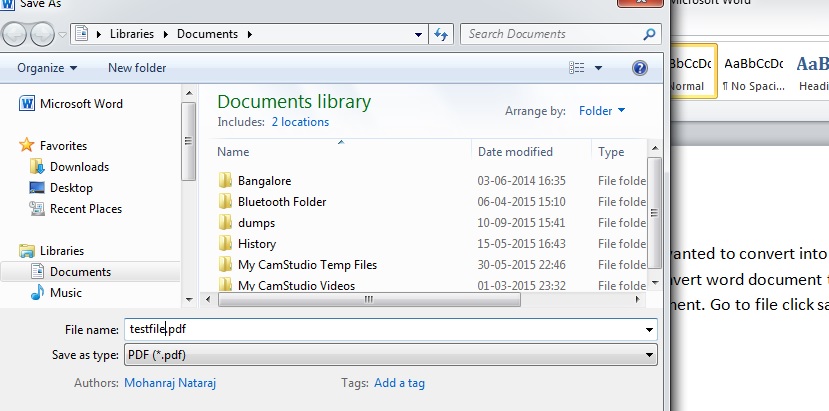Select My CamStudio Temp Files folder icon
The height and width of the screenshot is (411, 829).
225,264
